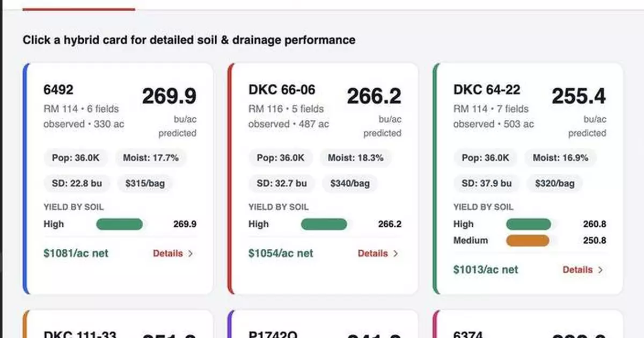The height and width of the screenshot is (338, 644).
Task: Open the DKC 111-33 hybrid card
Action: [x=79, y=333]
